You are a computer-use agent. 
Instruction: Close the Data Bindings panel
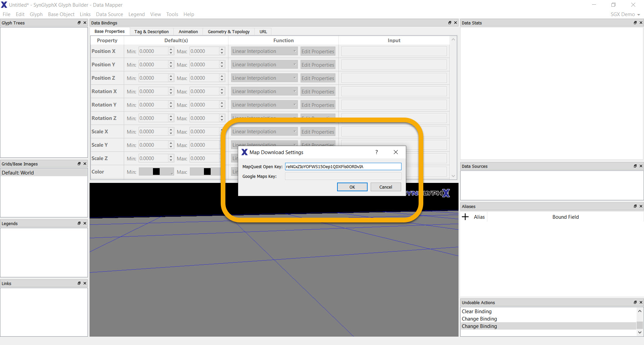click(455, 23)
